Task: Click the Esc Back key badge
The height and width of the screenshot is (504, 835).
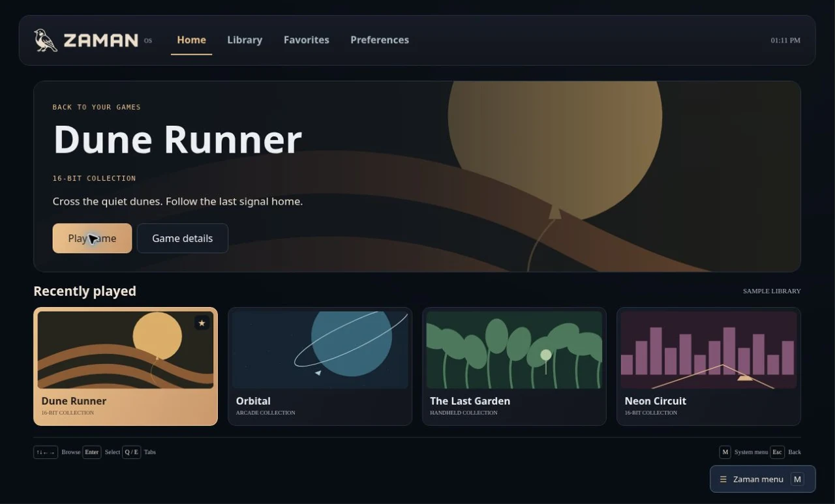Action: (777, 452)
